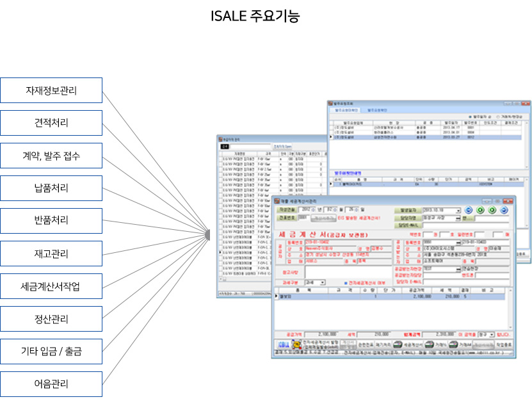Click the middle printer icon in bottom toolbar
This screenshot has height=404, width=532.
tap(430, 344)
